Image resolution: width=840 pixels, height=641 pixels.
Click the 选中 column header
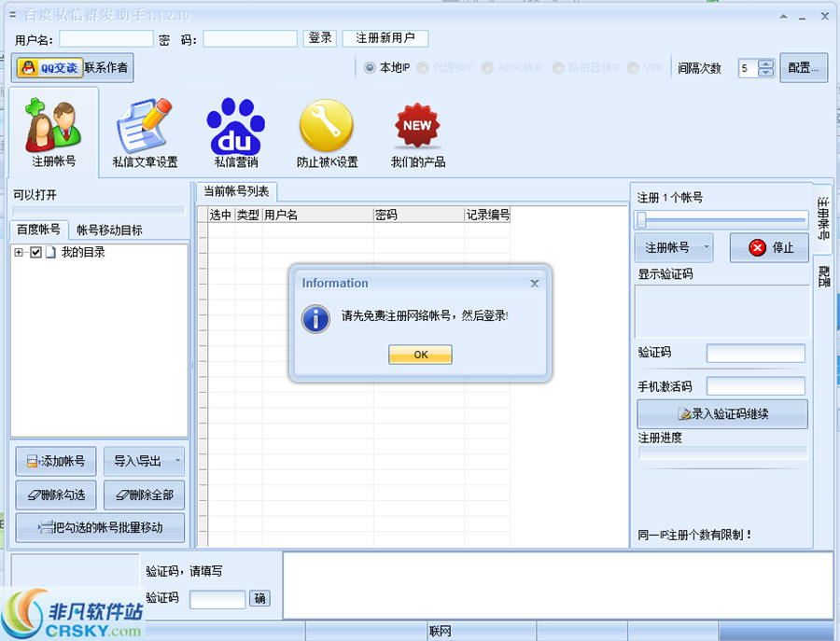(220, 215)
